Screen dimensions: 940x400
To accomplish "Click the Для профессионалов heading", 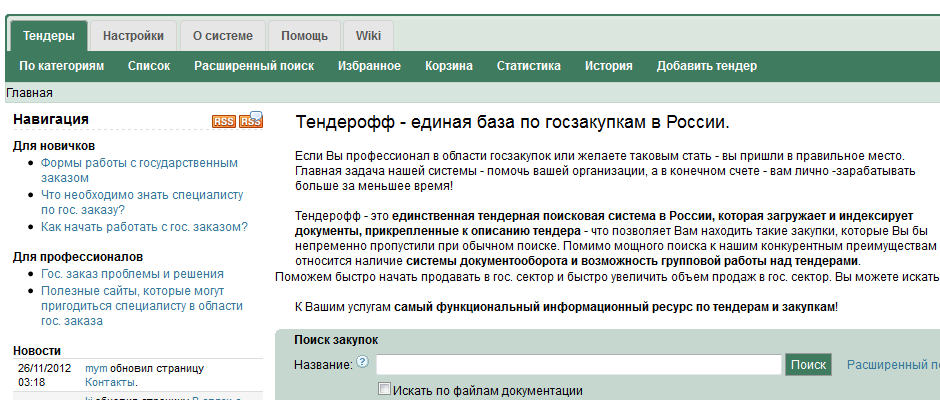I will [78, 257].
